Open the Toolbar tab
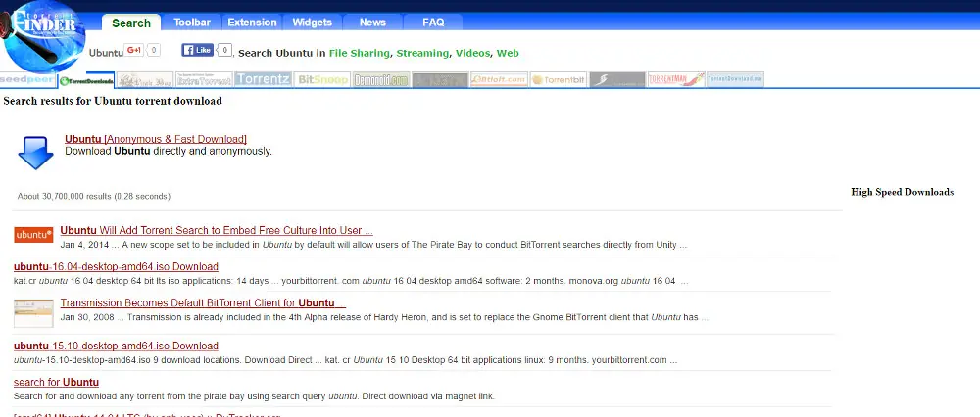 click(x=192, y=23)
